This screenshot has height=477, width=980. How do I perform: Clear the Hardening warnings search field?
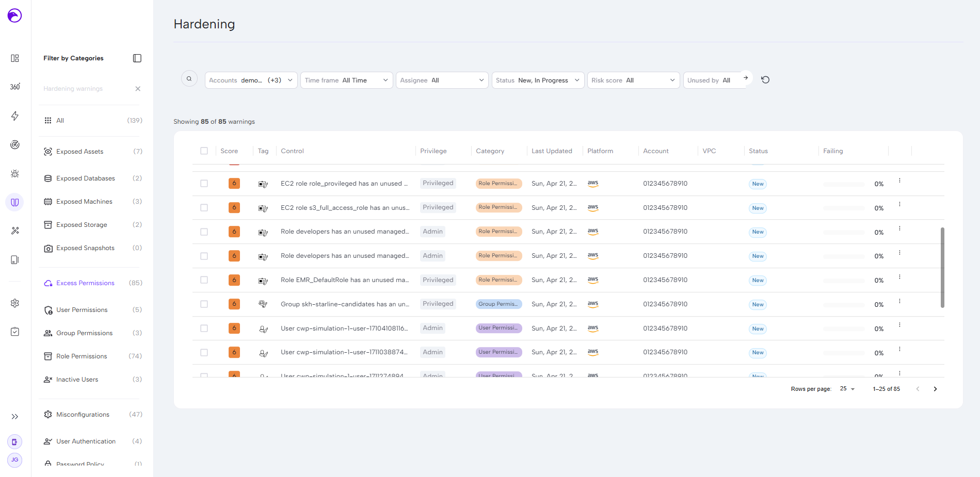[x=138, y=89]
